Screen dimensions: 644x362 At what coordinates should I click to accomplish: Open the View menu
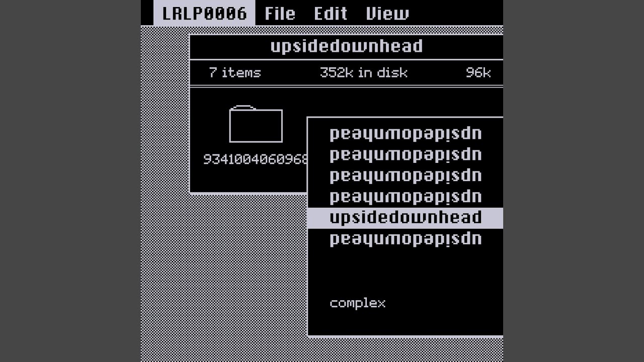click(x=387, y=14)
